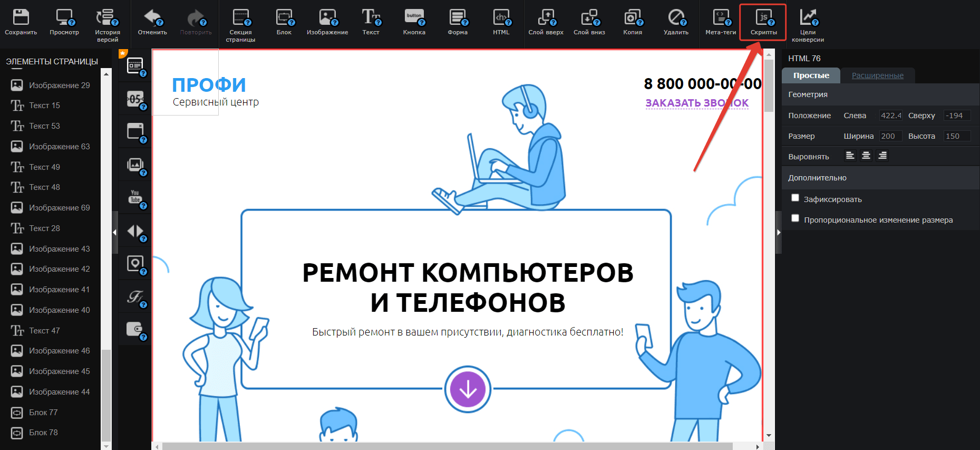The height and width of the screenshot is (450, 980).
Task: Open Цели конверсии
Action: tap(808, 25)
